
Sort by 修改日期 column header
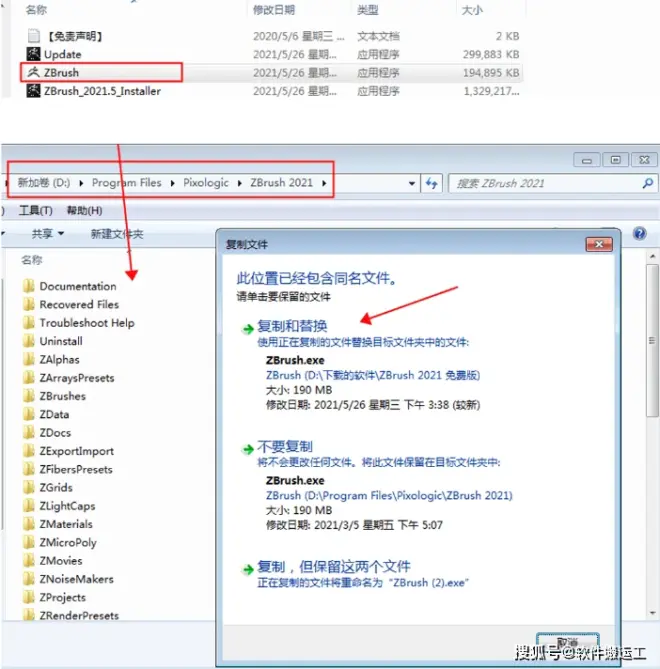coord(274,10)
